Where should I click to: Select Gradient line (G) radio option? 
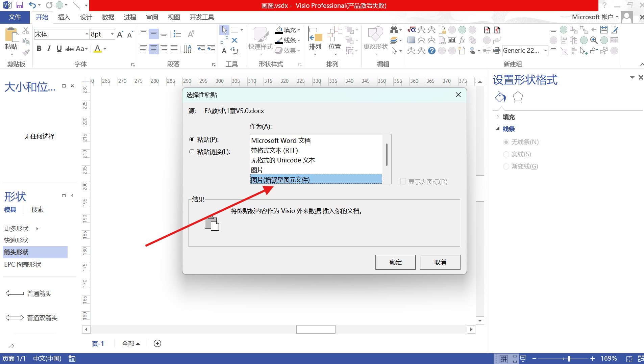coord(506,166)
